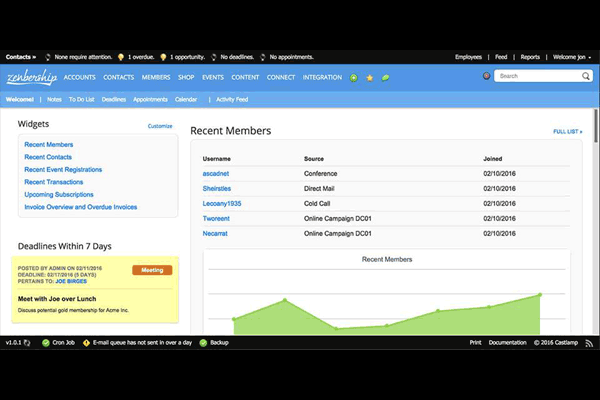Click the Cron Job green check icon
600x400 pixels.
pos(46,342)
